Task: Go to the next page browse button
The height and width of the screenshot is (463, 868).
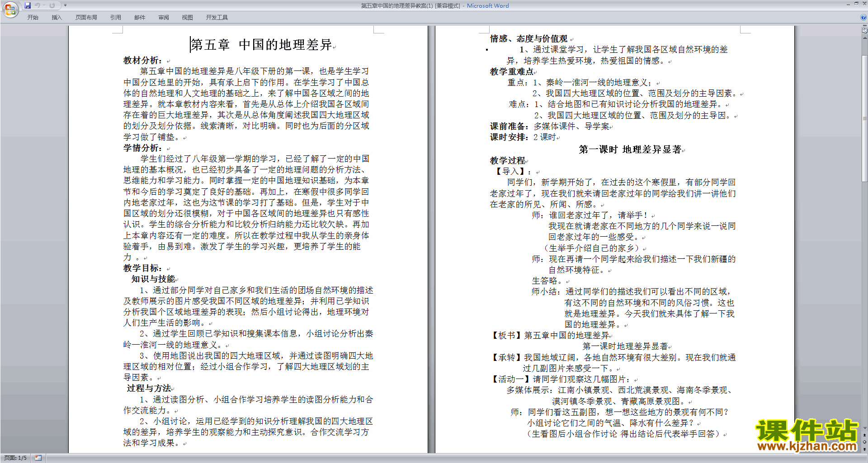Action: 865,449
